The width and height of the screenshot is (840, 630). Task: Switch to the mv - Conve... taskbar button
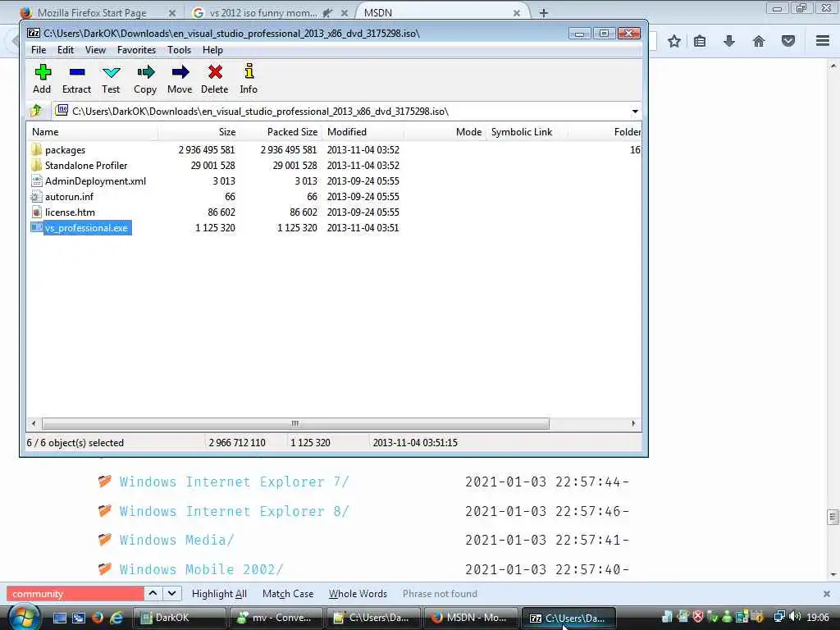(276, 618)
